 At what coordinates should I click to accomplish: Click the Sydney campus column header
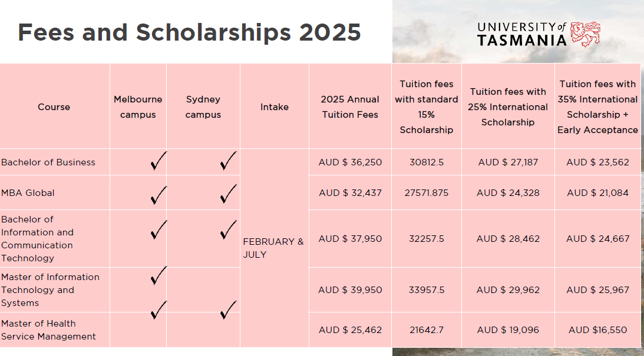[203, 107]
